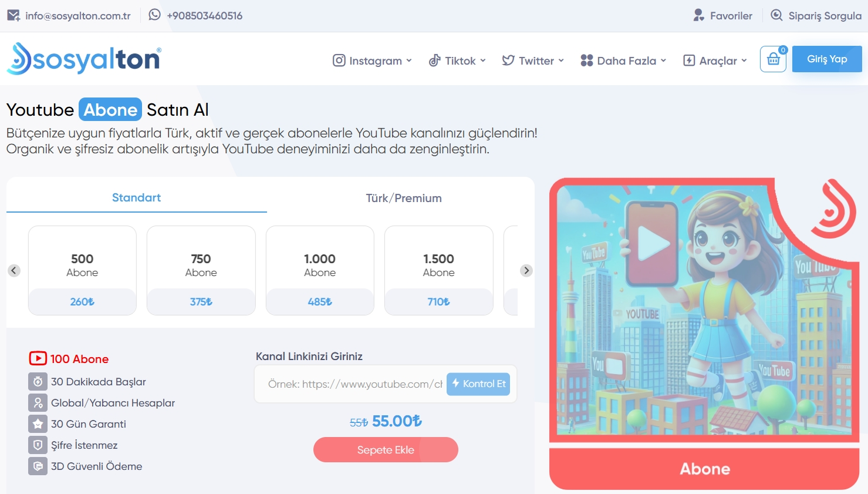Click the 30 Dakikada Başlar text

tap(99, 382)
